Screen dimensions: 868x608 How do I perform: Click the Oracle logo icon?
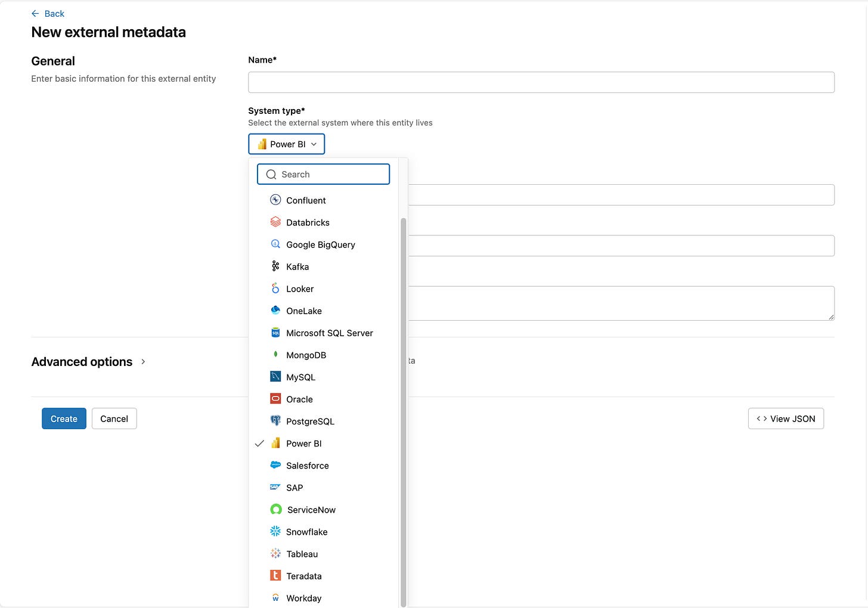pos(275,399)
